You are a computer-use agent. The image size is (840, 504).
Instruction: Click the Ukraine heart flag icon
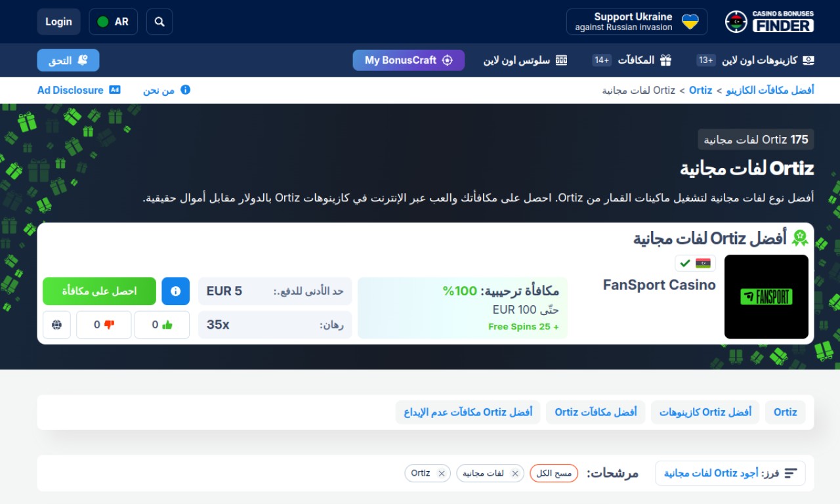pos(690,22)
